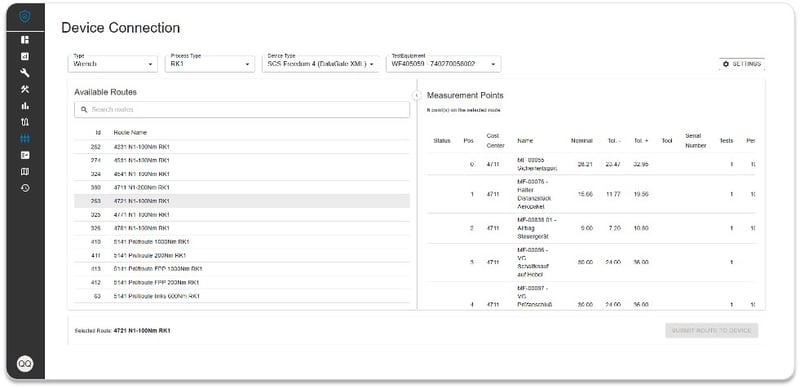Open the crossed hammer-and-wrench tools icon

[x=25, y=89]
